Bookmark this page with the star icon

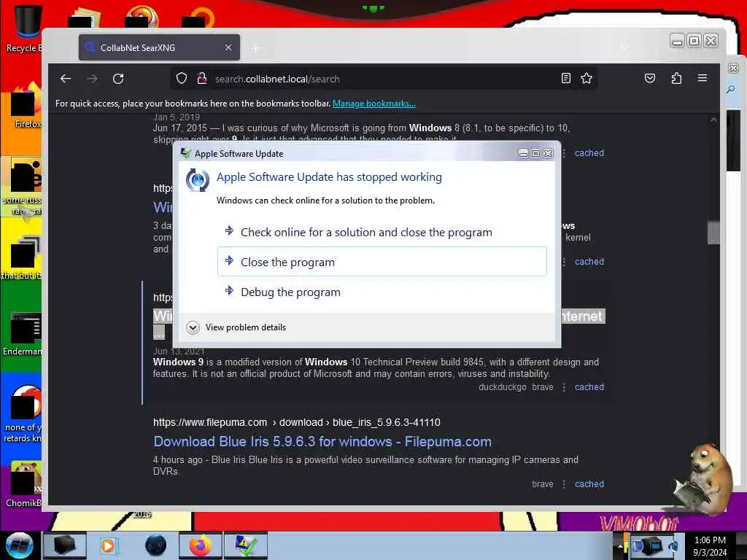tap(587, 79)
